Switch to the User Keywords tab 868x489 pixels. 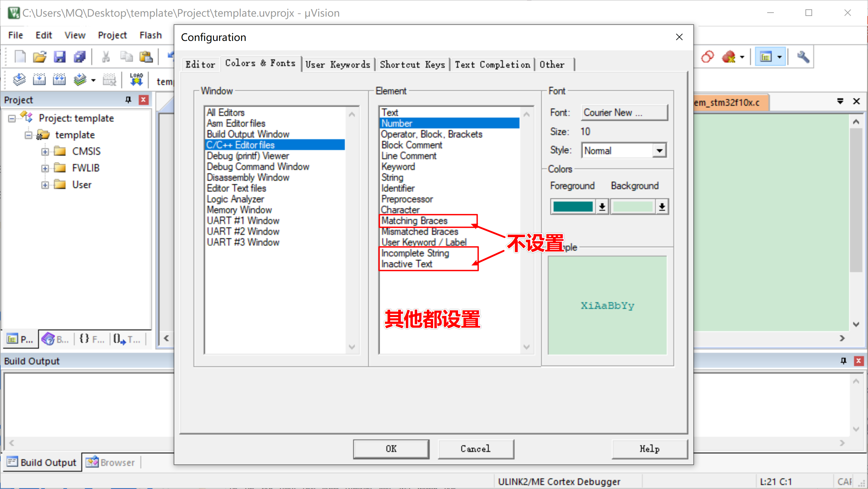pyautogui.click(x=338, y=65)
